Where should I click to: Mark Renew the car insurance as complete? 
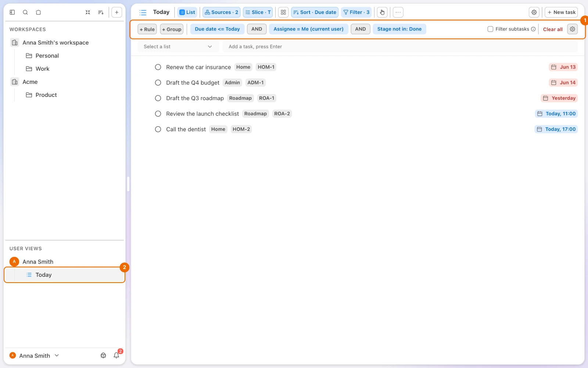click(158, 67)
